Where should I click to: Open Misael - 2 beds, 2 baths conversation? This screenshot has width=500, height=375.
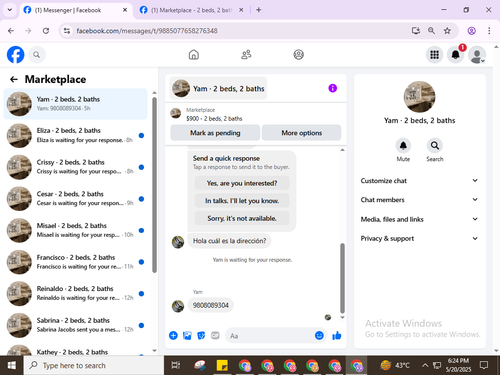(76, 230)
